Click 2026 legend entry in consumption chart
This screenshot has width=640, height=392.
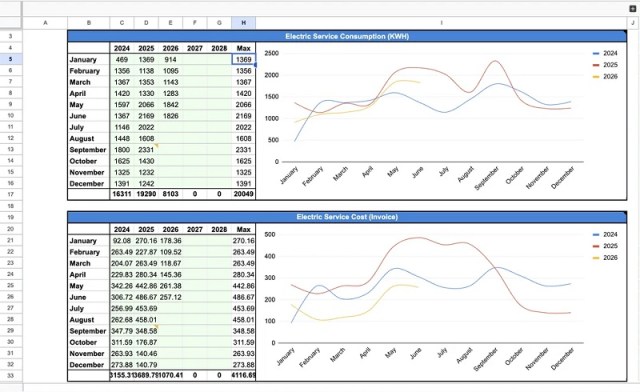point(606,76)
